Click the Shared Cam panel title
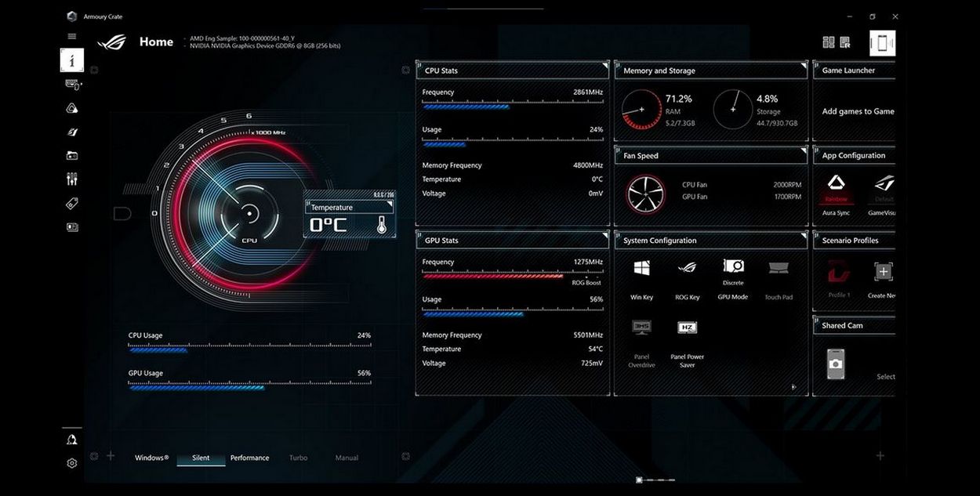This screenshot has width=980, height=496. pyautogui.click(x=843, y=326)
